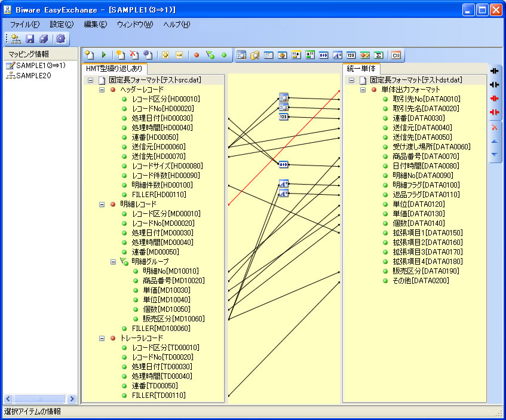506x420 pixels.
Task: Click the green play run icon
Action: coord(103,55)
